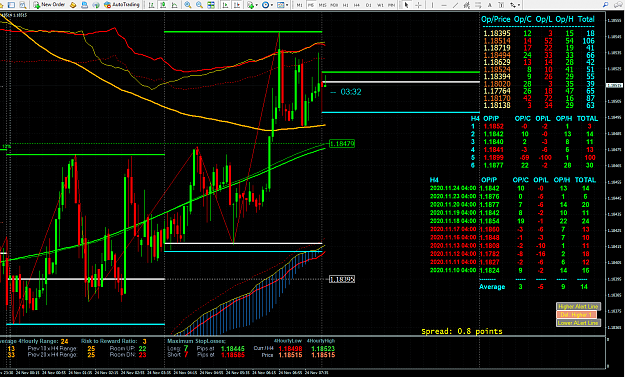
Task: Click the Average row label
Action: point(492,287)
